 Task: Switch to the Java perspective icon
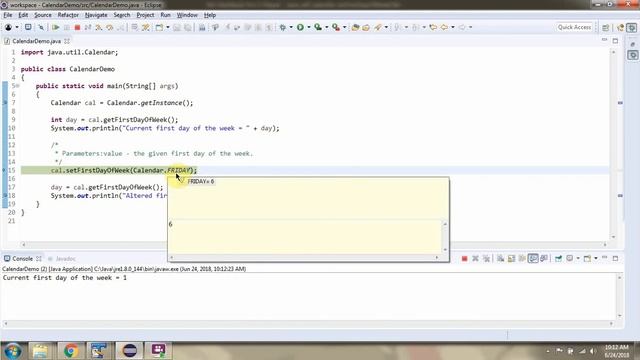click(621, 27)
